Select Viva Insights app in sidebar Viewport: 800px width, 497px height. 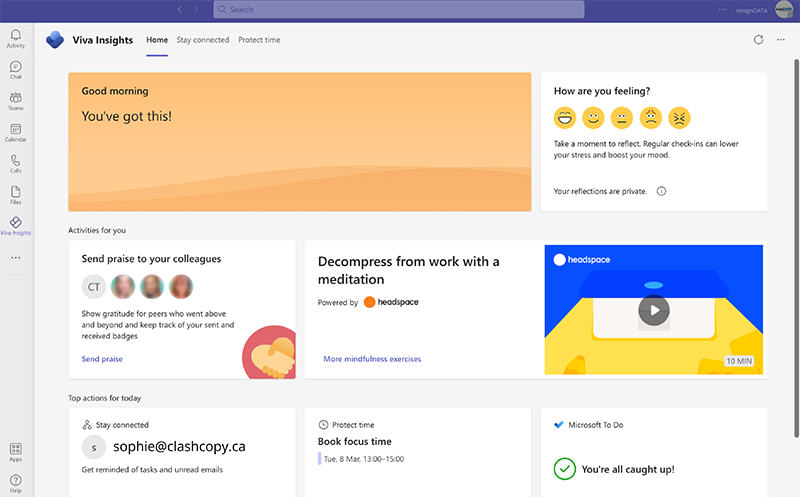coord(15,226)
